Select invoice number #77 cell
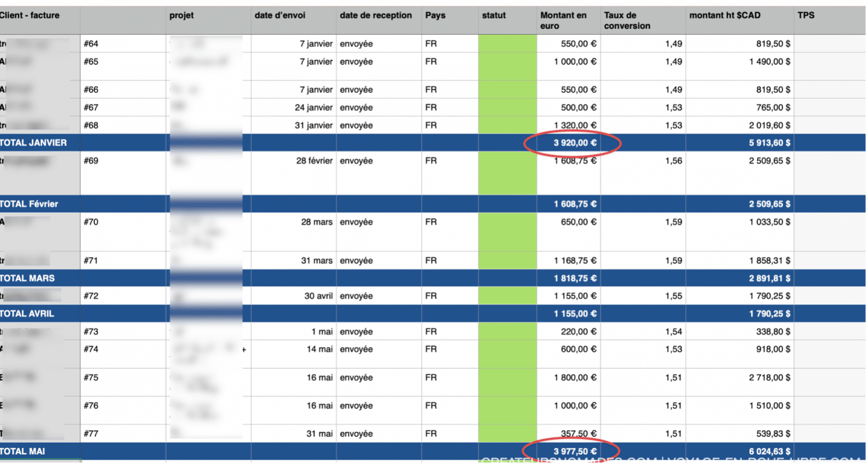This screenshot has height=464, width=868. coord(91,434)
